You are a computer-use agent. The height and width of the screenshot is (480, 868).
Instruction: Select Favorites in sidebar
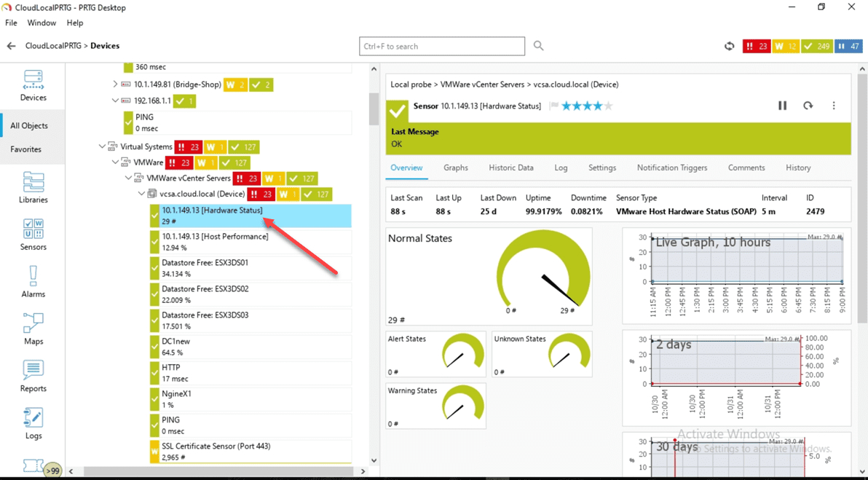click(25, 149)
